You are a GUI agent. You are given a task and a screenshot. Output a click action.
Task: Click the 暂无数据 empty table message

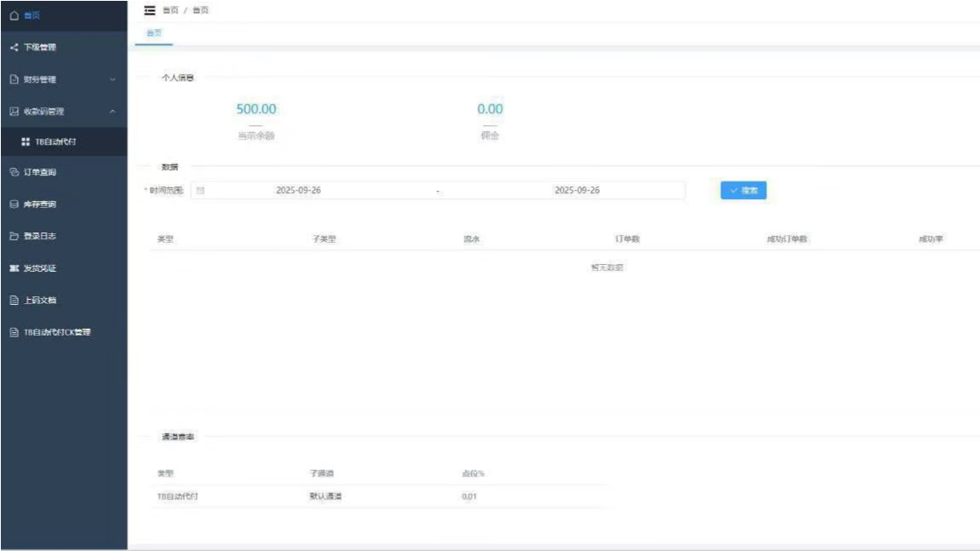tap(607, 267)
